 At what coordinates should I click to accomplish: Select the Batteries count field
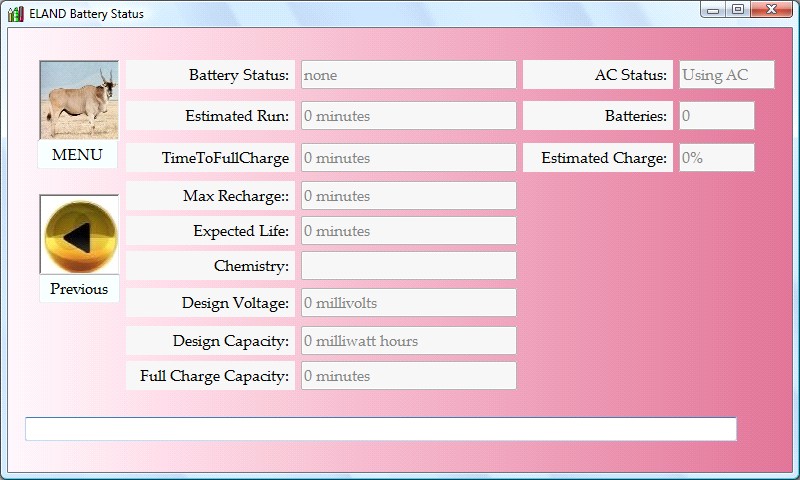(x=716, y=116)
